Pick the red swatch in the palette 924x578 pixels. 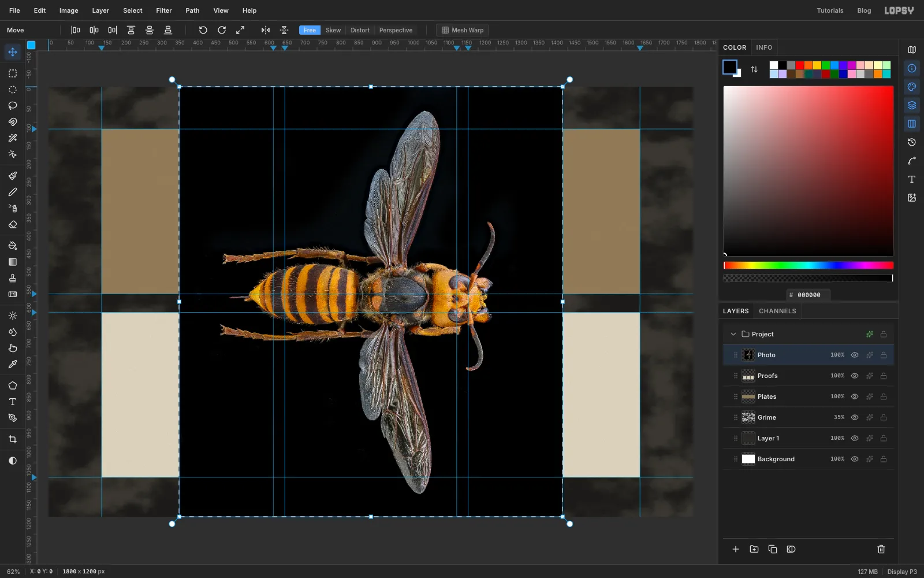pyautogui.click(x=800, y=65)
